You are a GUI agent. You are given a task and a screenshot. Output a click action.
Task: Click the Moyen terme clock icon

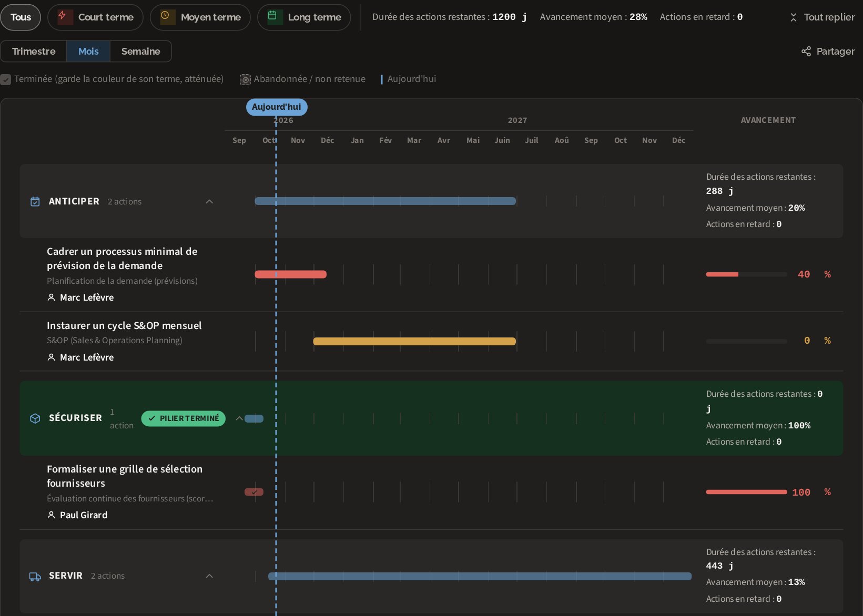point(165,16)
